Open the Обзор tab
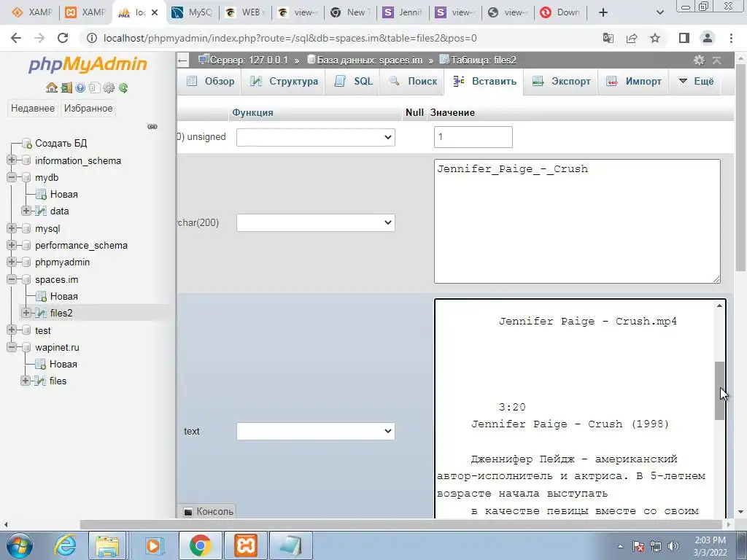 [211, 82]
